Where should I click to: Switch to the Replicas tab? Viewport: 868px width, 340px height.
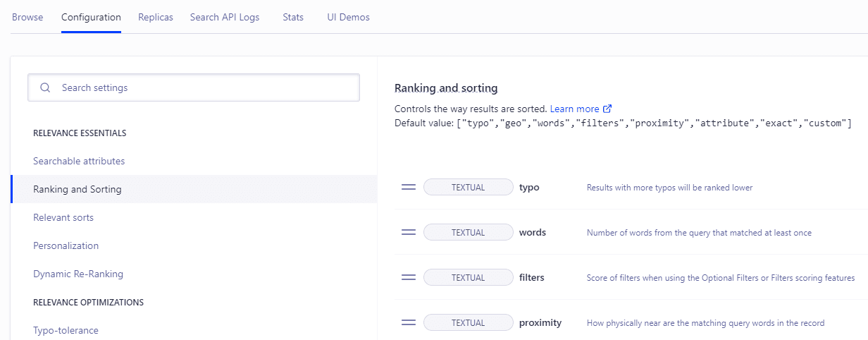pyautogui.click(x=156, y=17)
